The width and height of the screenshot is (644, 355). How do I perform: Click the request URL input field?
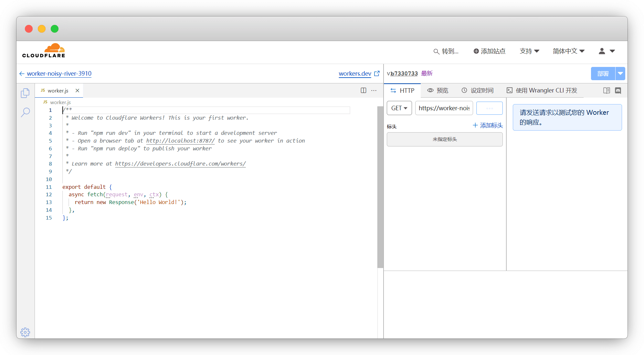[x=444, y=108]
